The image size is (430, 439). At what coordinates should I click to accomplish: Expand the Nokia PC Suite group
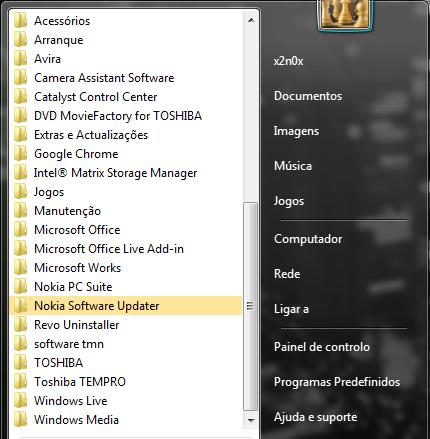(x=126, y=287)
